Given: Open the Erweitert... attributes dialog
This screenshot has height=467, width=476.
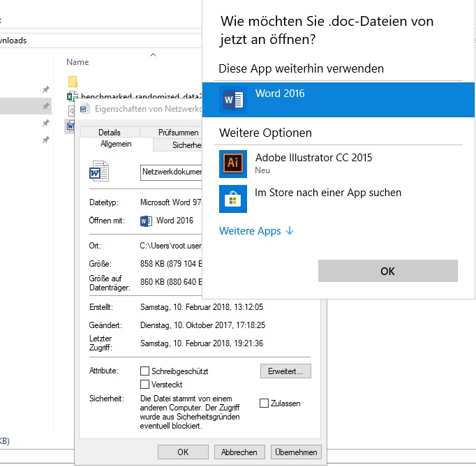Looking at the screenshot, I should point(285,371).
